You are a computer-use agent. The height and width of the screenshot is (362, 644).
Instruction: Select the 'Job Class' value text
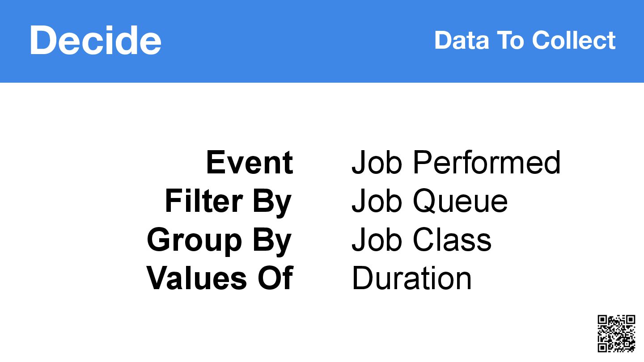pyautogui.click(x=422, y=240)
